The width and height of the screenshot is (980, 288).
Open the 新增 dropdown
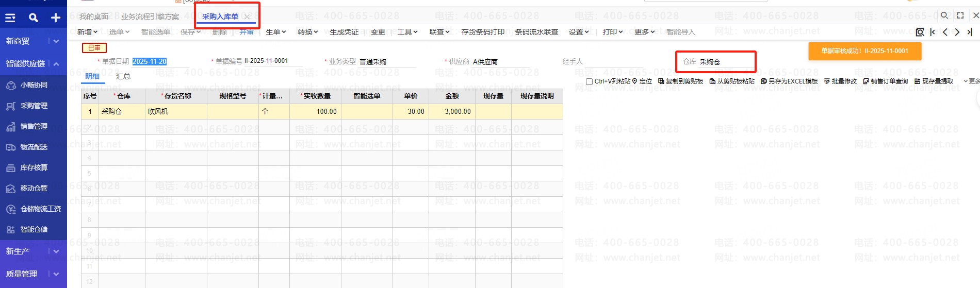coord(87,32)
